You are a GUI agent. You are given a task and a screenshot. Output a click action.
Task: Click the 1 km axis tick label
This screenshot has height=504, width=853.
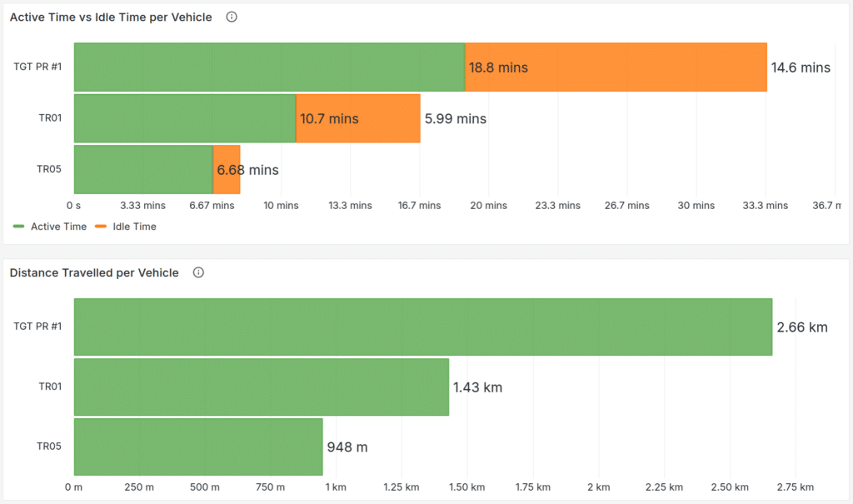[x=336, y=487]
